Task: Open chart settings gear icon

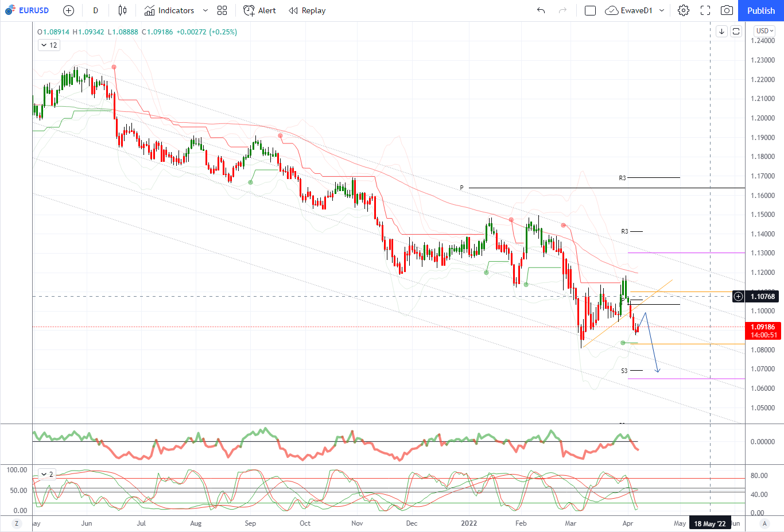Action: click(683, 10)
